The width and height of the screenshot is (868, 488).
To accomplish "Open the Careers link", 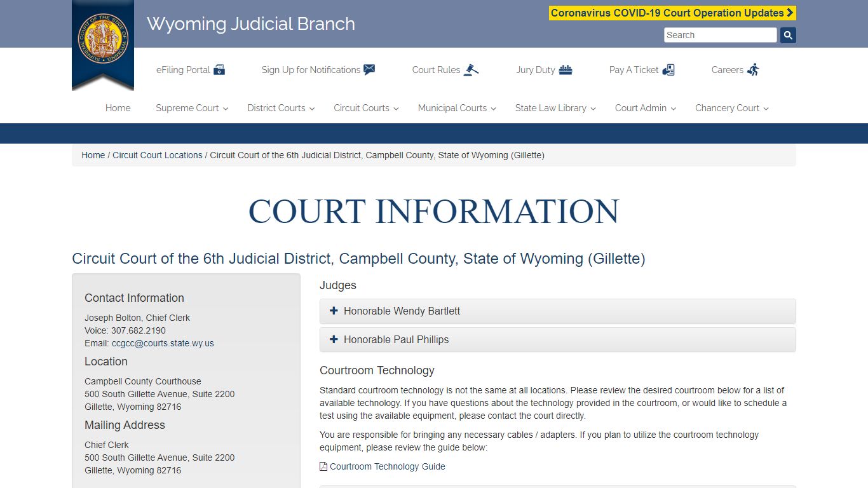I will [735, 70].
